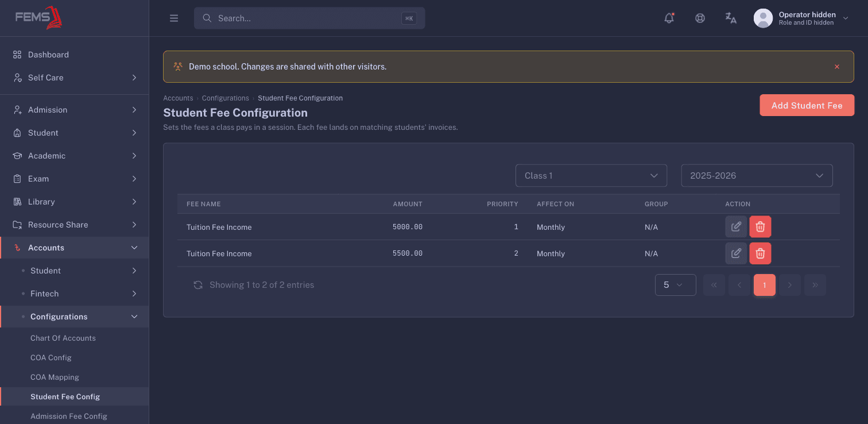Go to the first page
This screenshot has height=424, width=868.
tap(714, 285)
